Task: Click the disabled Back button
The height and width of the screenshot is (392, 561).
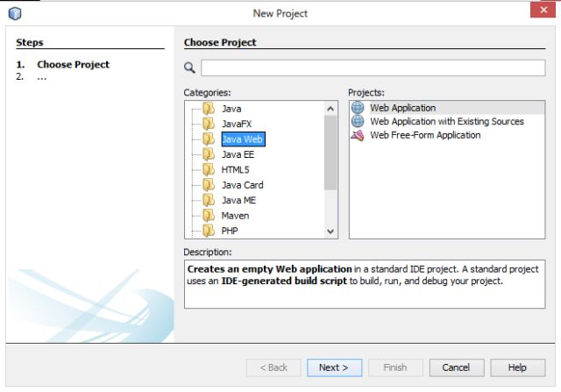Action: pyautogui.click(x=273, y=367)
